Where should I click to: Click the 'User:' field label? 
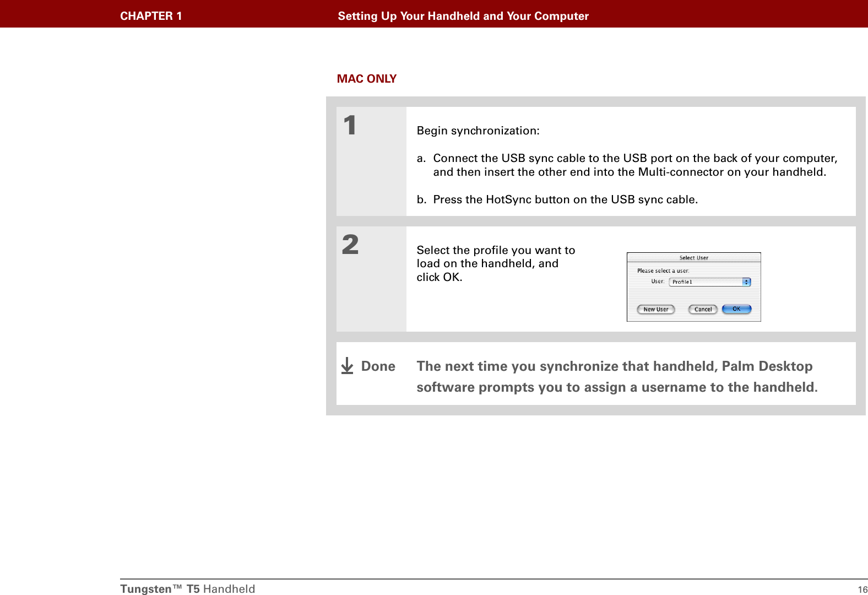click(658, 281)
